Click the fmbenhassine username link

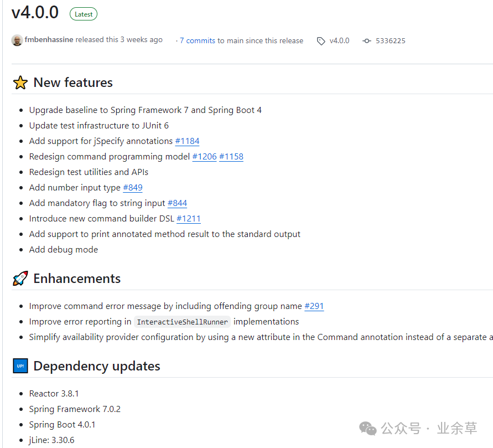(x=48, y=40)
